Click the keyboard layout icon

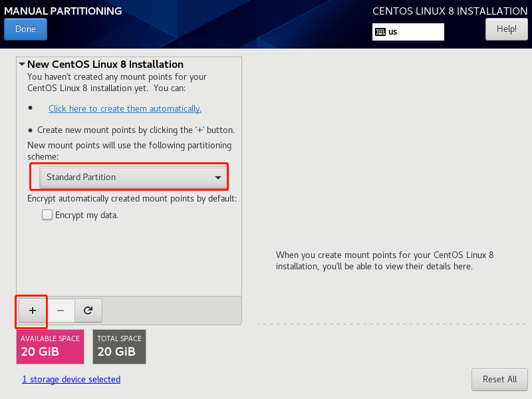tap(380, 31)
